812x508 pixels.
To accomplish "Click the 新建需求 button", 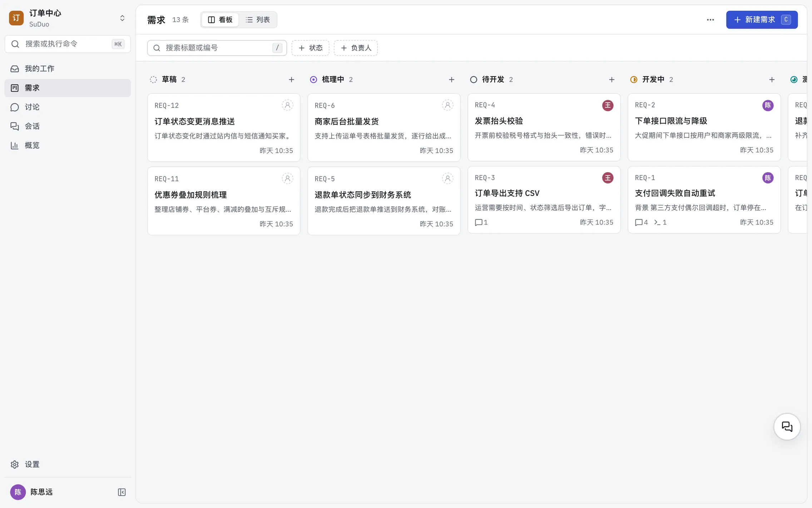I will [762, 20].
